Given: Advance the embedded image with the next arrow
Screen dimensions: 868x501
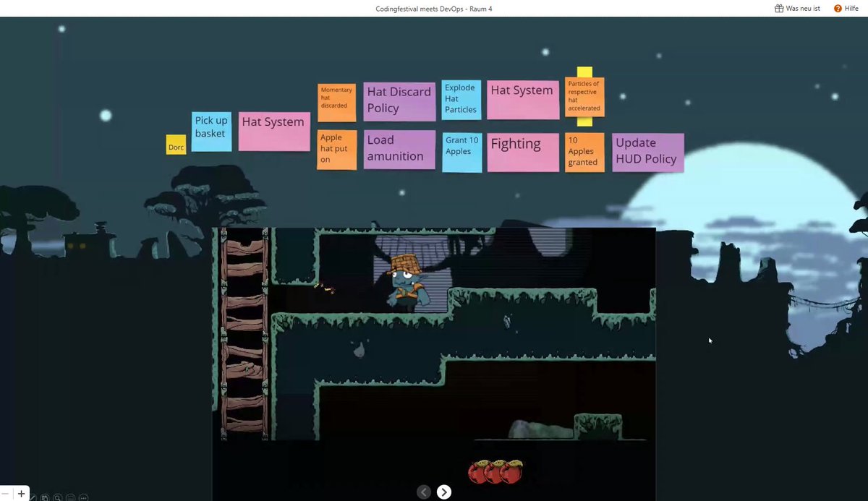Looking at the screenshot, I should 443,492.
